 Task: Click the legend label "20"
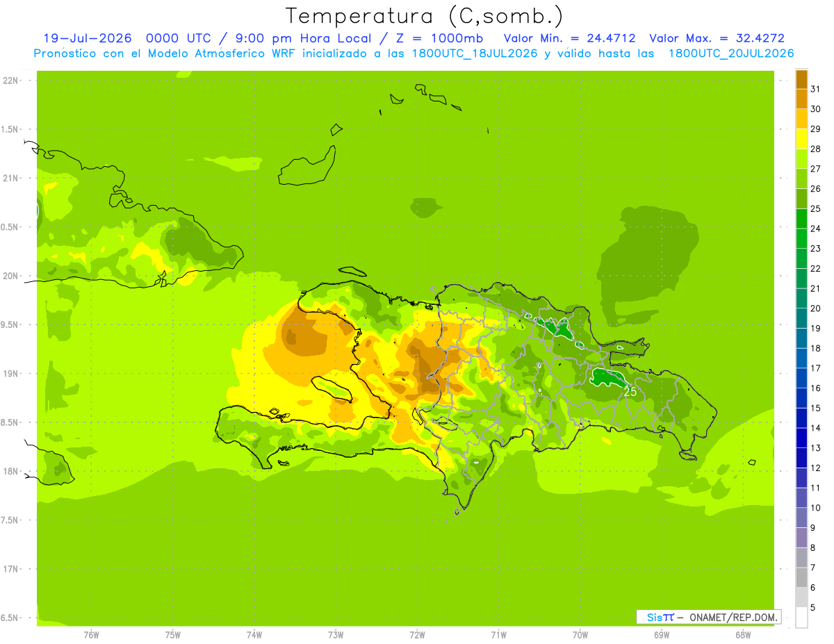[815, 308]
